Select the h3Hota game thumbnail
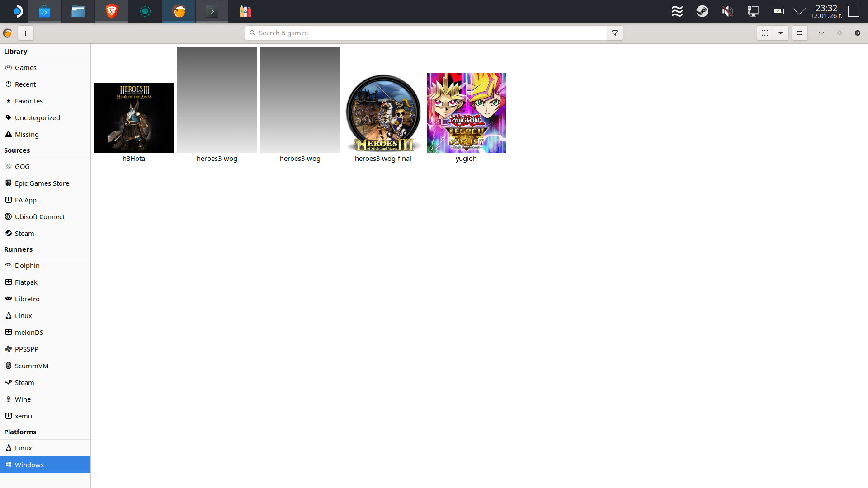868x488 pixels. click(133, 117)
